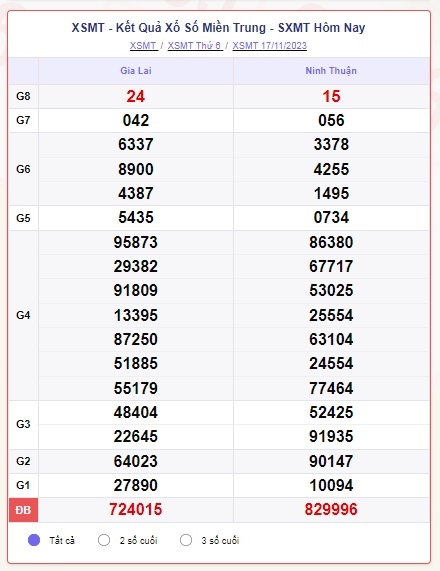The width and height of the screenshot is (440, 571).
Task: Select Gia Lai special prize 724015
Action: click(135, 509)
